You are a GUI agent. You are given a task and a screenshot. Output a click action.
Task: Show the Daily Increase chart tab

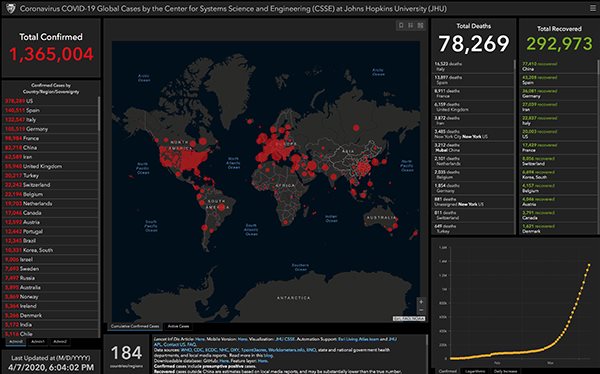tap(505, 371)
